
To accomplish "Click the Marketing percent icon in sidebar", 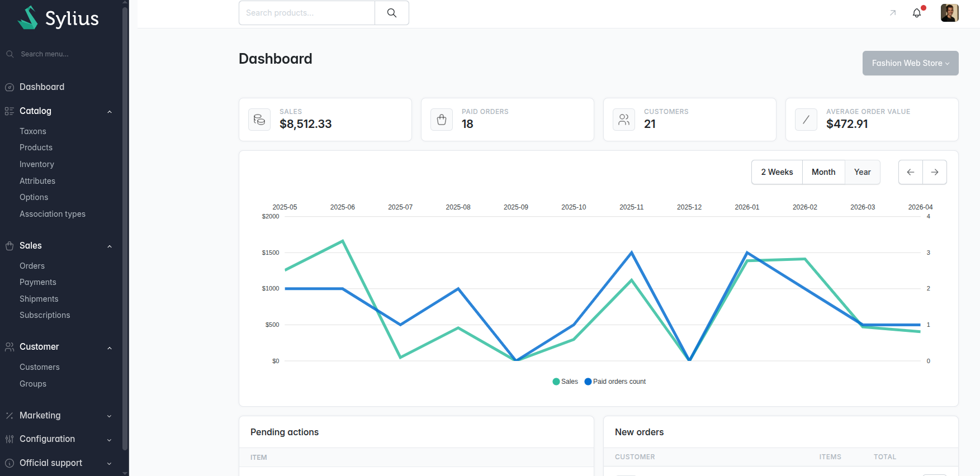I will click(x=10, y=416).
